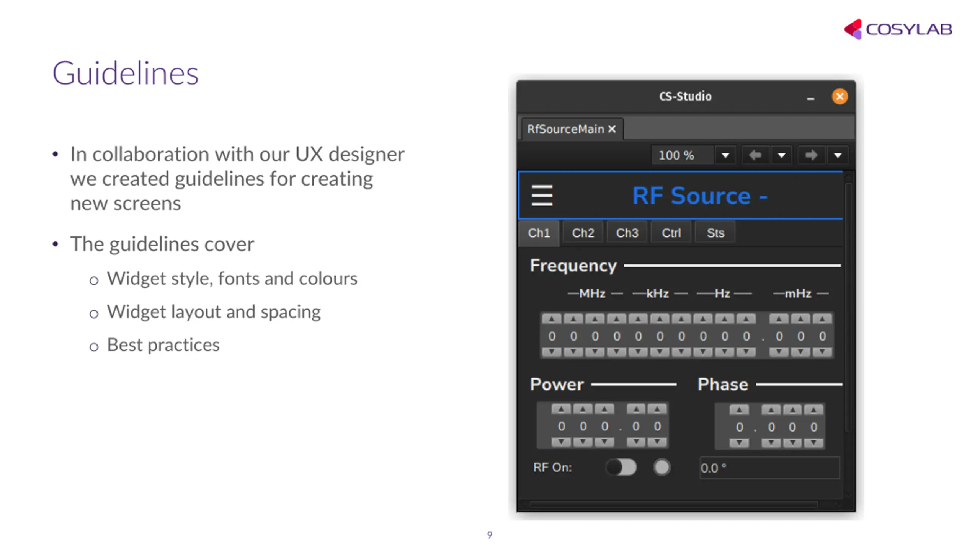Image resolution: width=980 pixels, height=551 pixels.
Task: Click the slide page number 9
Action: pyautogui.click(x=490, y=535)
